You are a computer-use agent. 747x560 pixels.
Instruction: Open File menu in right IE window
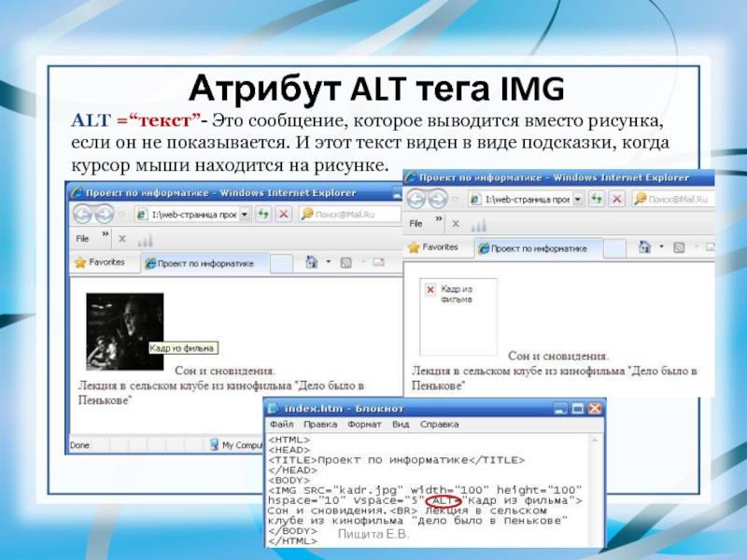[416, 223]
